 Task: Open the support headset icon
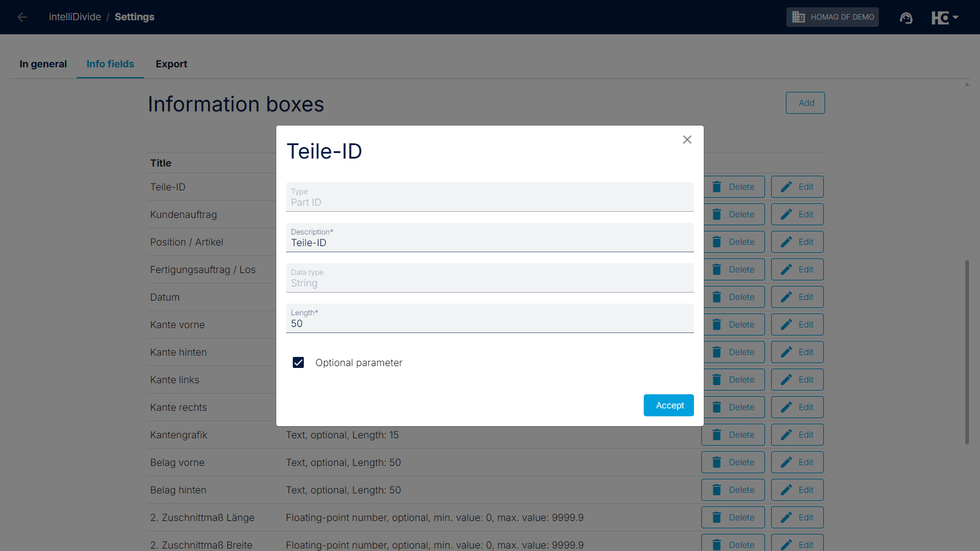(906, 17)
